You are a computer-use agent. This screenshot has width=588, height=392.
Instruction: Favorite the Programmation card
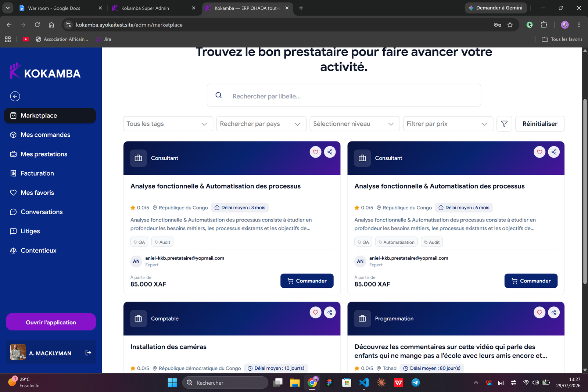(539, 312)
